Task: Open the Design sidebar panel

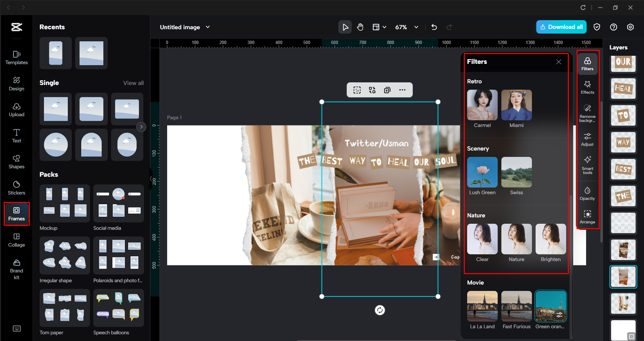Action: (16, 84)
